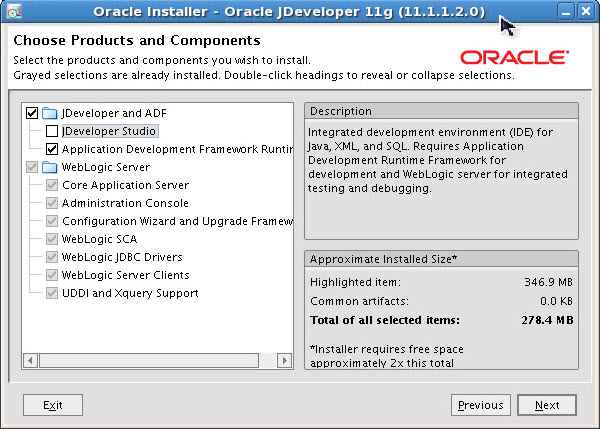Maximize the Oracle Installer window
The width and height of the screenshot is (600, 429).
coord(567,12)
